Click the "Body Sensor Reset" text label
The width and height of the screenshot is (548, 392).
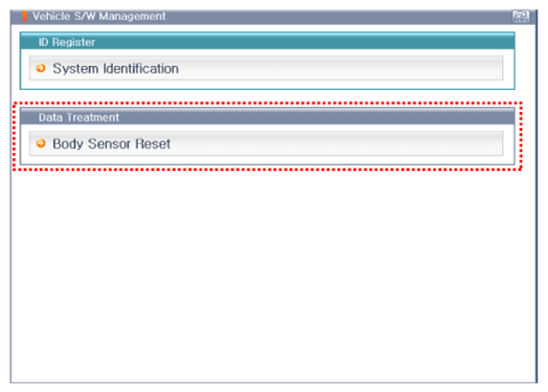[x=112, y=143]
